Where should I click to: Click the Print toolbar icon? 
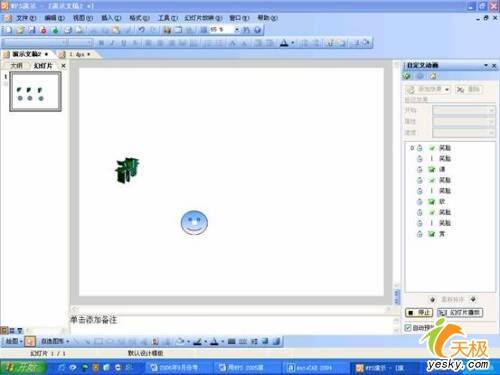coord(68,30)
